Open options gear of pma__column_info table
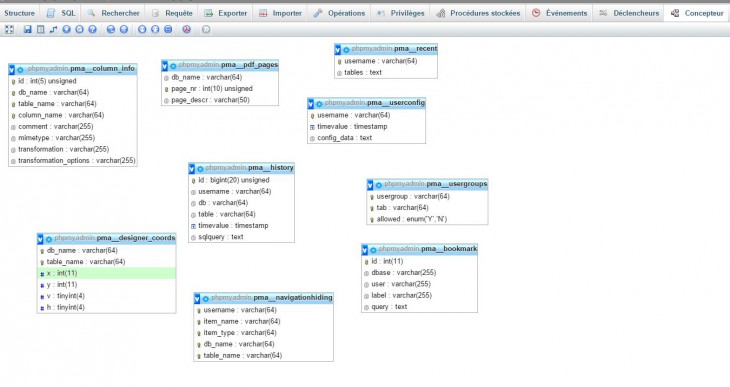The height and width of the screenshot is (387, 730). click(x=20, y=70)
